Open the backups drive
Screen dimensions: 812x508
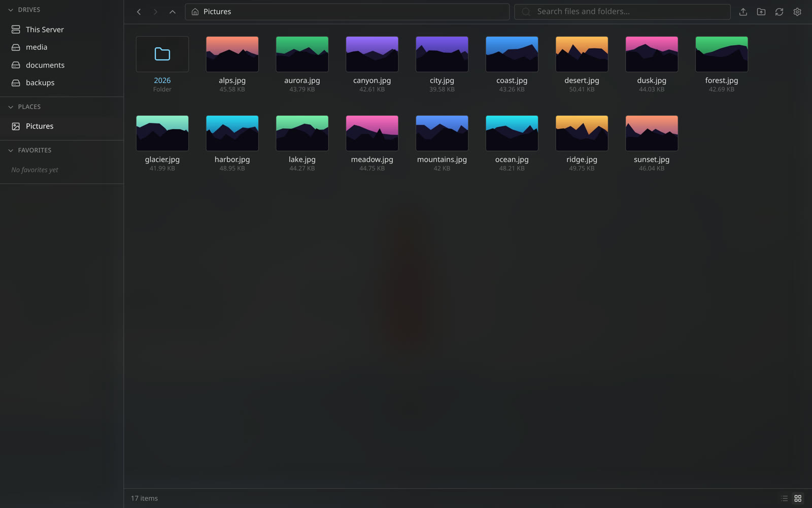pos(62,83)
